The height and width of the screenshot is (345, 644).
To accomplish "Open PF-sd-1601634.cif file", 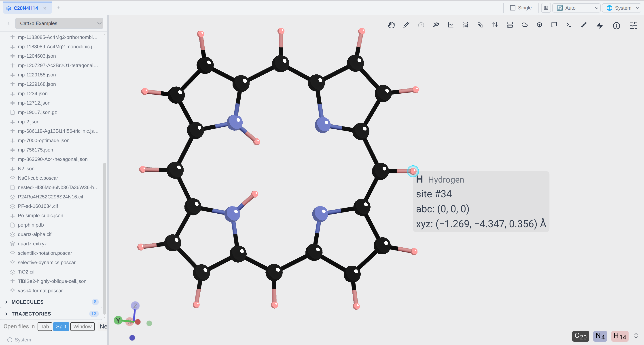I will coord(38,206).
